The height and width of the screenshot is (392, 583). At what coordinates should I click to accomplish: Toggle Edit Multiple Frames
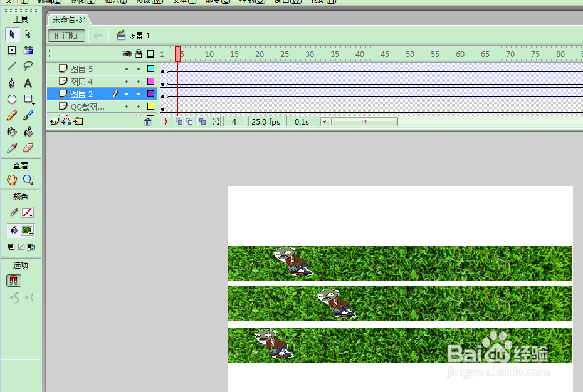tap(202, 122)
